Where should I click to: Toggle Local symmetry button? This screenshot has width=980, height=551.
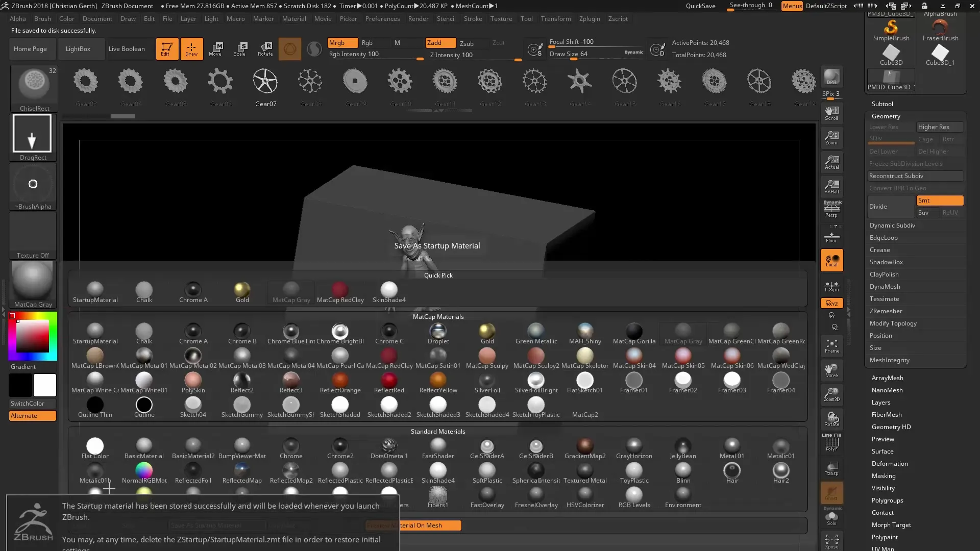coord(832,260)
